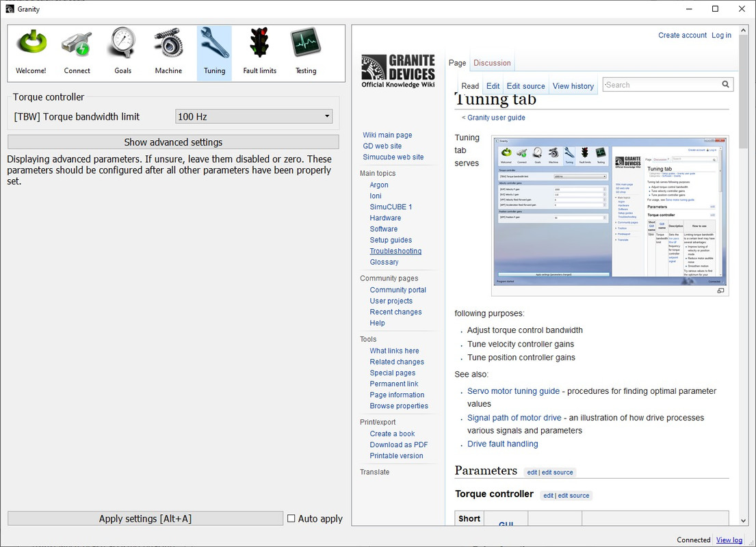
Task: Click Printable version link
Action: (396, 456)
